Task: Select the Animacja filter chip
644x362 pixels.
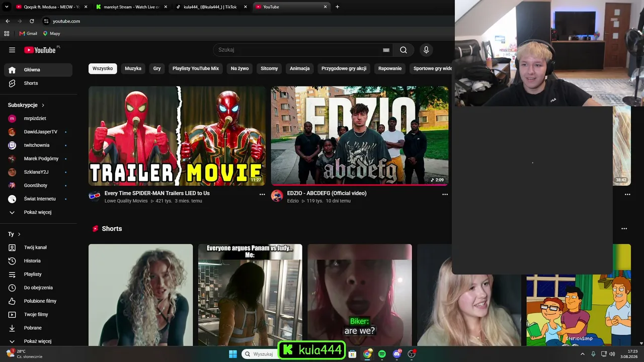Action: pos(300,68)
